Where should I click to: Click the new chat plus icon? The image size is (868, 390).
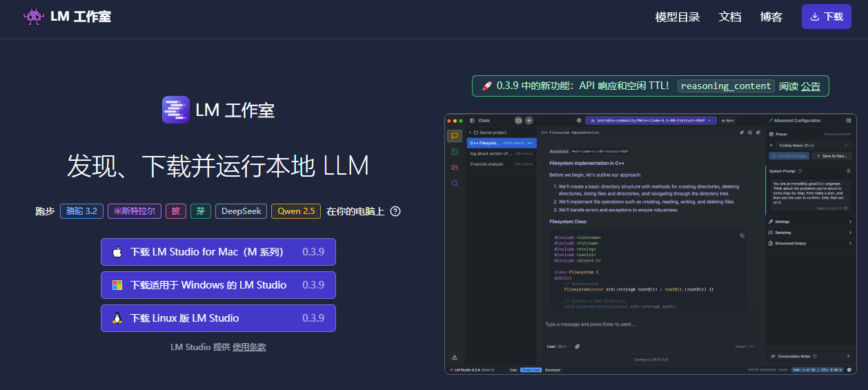pyautogui.click(x=529, y=120)
